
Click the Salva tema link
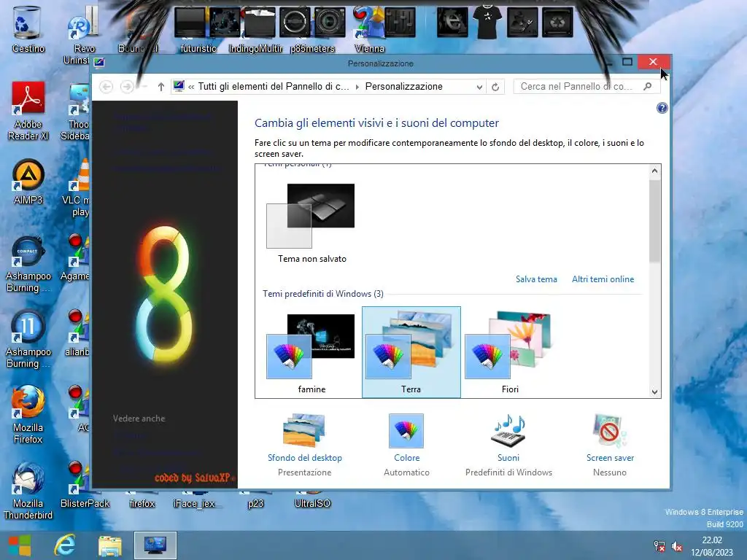tap(536, 279)
